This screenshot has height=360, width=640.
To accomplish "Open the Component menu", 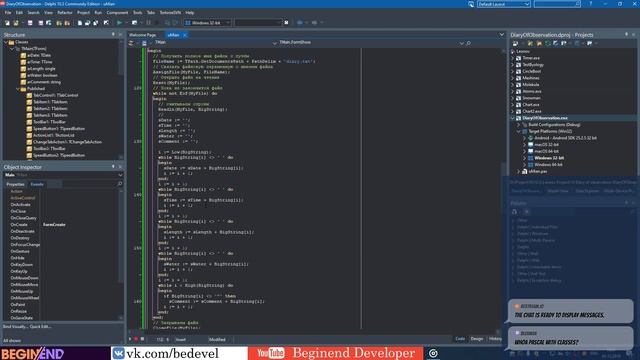I will click(117, 13).
